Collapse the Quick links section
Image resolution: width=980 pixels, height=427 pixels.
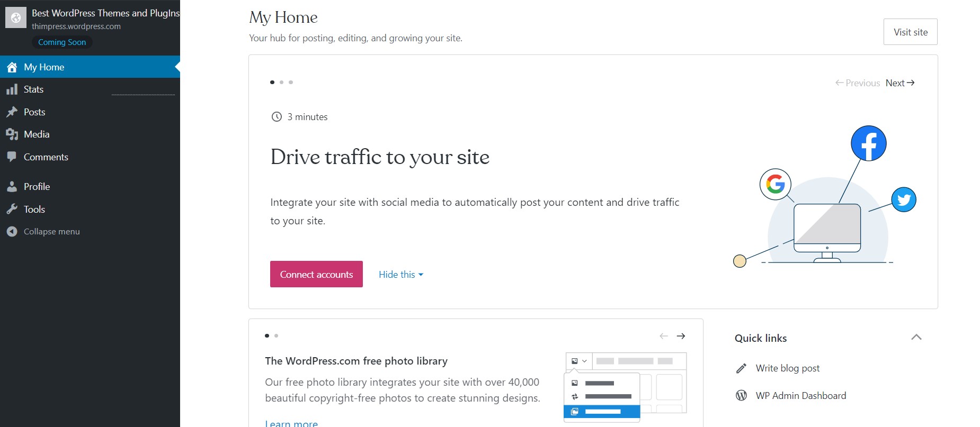(916, 338)
